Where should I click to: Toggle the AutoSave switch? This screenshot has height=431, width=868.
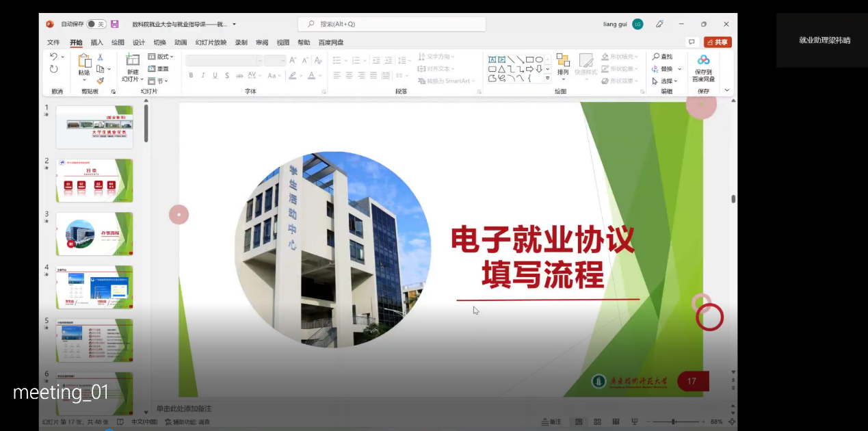point(96,24)
